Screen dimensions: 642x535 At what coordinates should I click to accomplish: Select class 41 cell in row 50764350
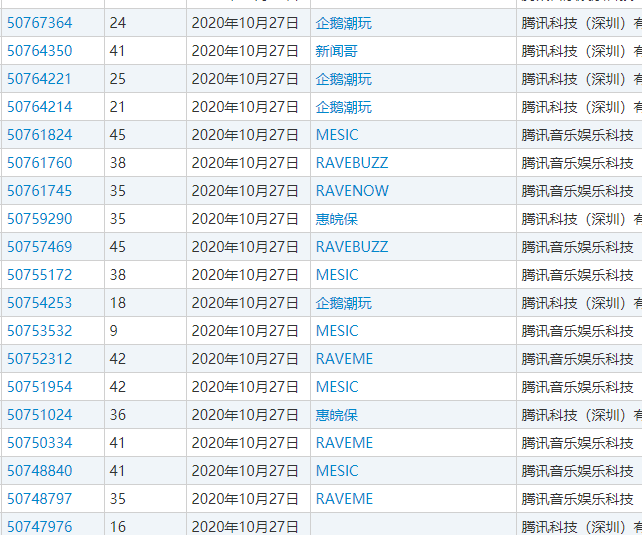point(145,51)
